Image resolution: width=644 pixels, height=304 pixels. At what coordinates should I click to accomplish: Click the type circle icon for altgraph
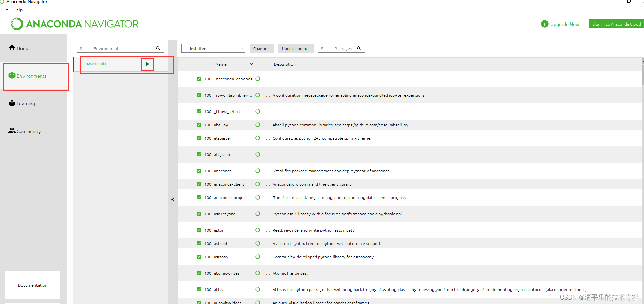tap(258, 154)
